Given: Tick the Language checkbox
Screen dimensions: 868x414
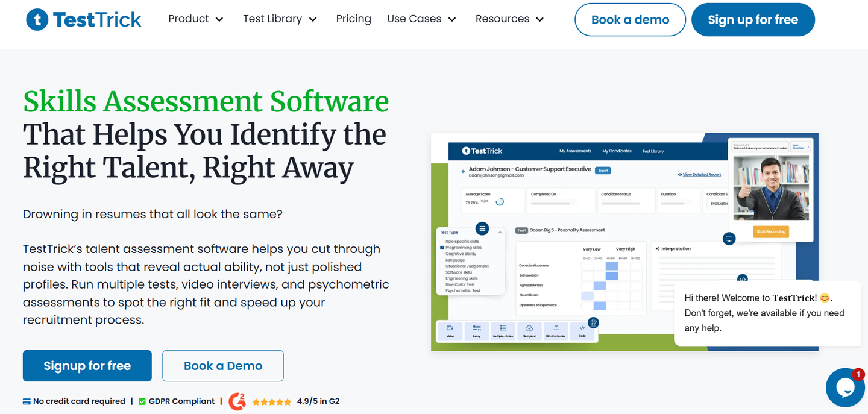Looking at the screenshot, I should click(x=442, y=260).
